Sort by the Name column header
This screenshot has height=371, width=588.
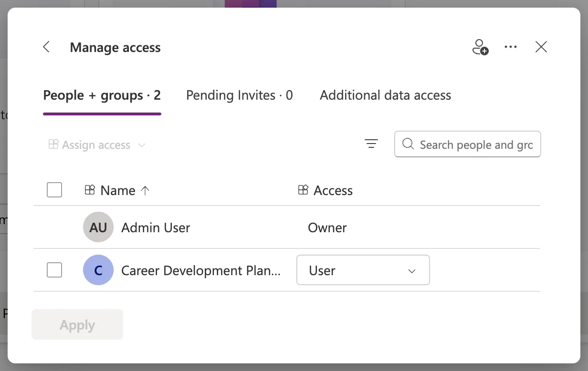[117, 191]
